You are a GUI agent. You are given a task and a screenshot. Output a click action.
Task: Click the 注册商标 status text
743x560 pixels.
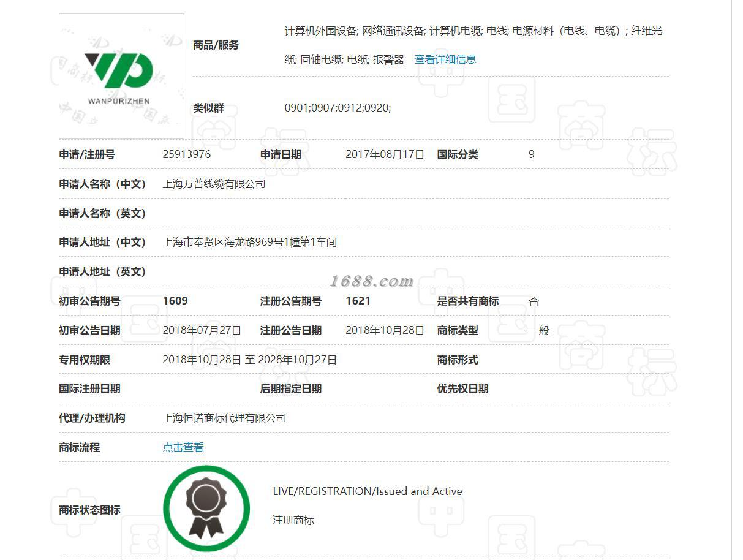tap(293, 520)
